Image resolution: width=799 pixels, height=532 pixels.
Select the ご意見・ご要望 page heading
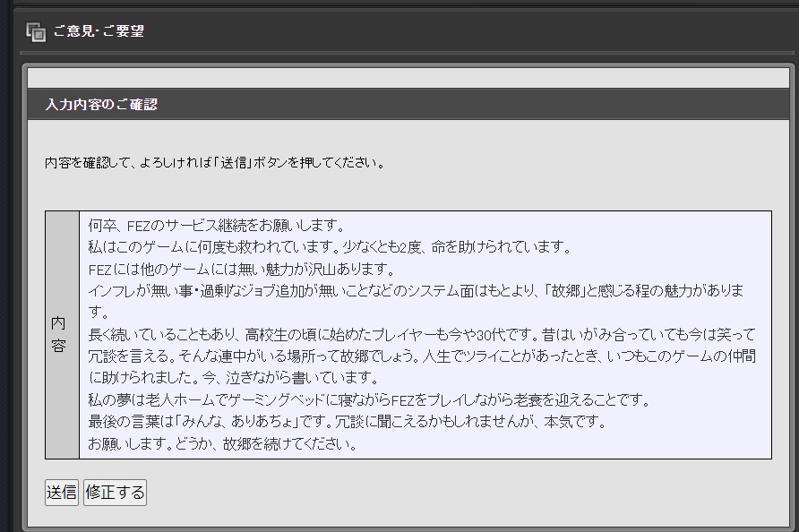pyautogui.click(x=99, y=31)
